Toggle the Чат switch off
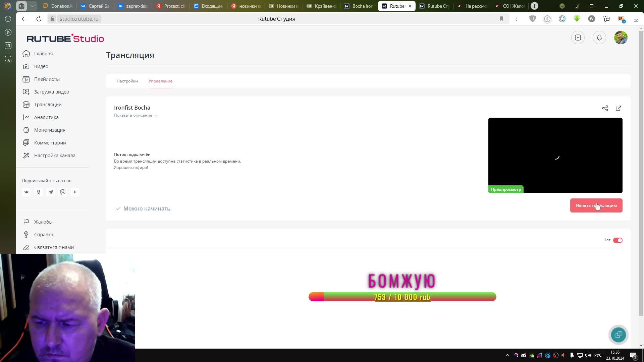This screenshot has height=362, width=644. (x=618, y=240)
